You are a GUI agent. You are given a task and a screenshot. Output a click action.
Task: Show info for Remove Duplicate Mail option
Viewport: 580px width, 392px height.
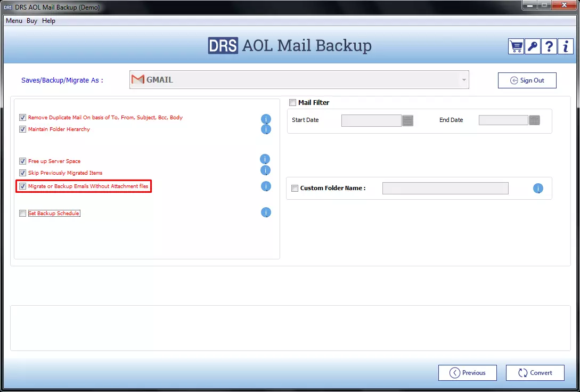[266, 119]
